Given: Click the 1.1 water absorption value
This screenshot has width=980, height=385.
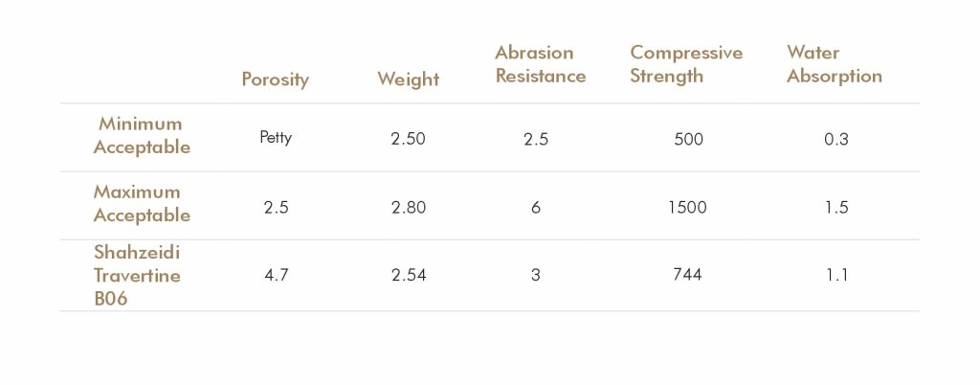Looking at the screenshot, I should (x=836, y=275).
